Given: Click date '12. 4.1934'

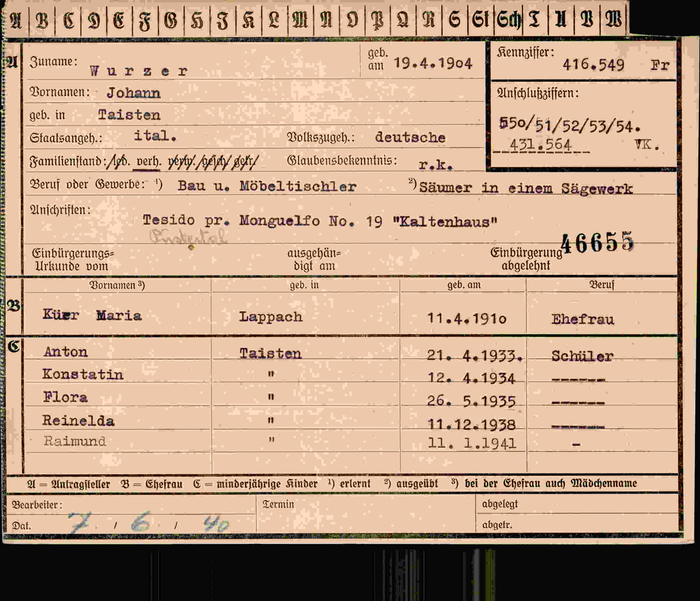Looking at the screenshot, I should pos(471,378).
